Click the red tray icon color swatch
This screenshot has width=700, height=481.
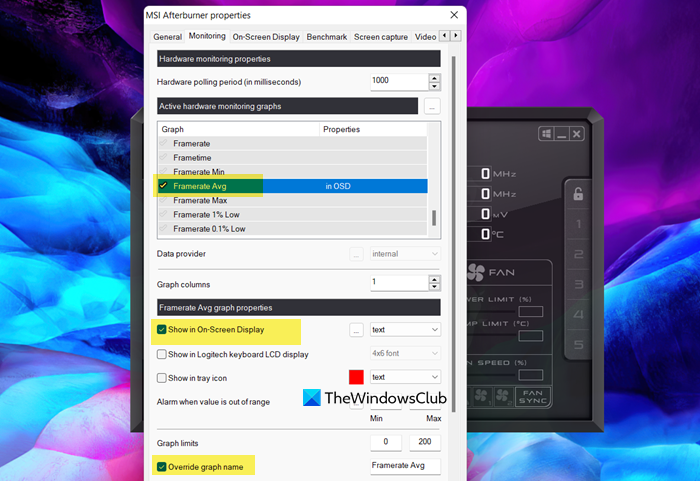(x=356, y=377)
